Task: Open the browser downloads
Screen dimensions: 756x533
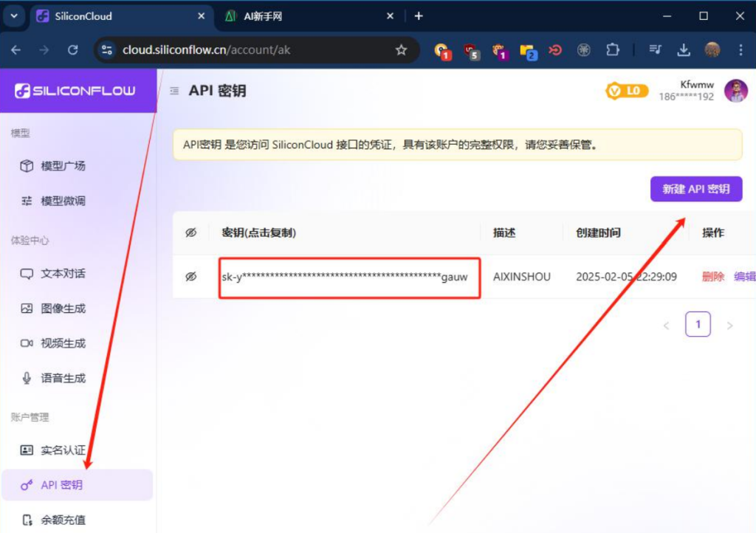Action: (684, 49)
